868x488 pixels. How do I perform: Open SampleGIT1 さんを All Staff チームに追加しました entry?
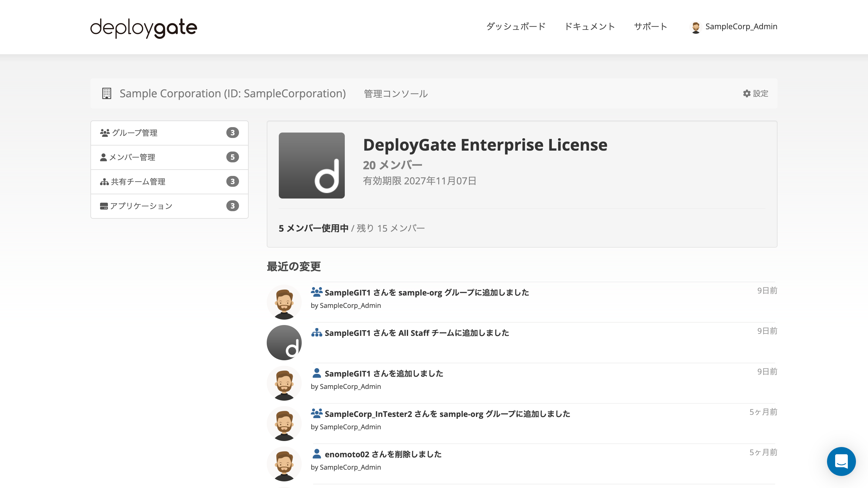tap(417, 333)
